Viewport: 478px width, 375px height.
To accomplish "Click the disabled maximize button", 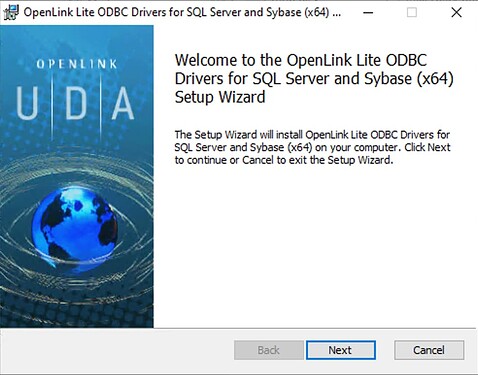I will 412,13.
